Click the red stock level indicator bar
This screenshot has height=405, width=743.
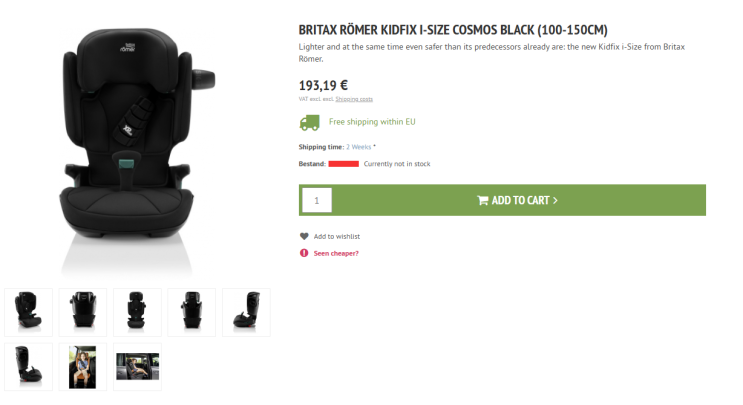tap(344, 164)
